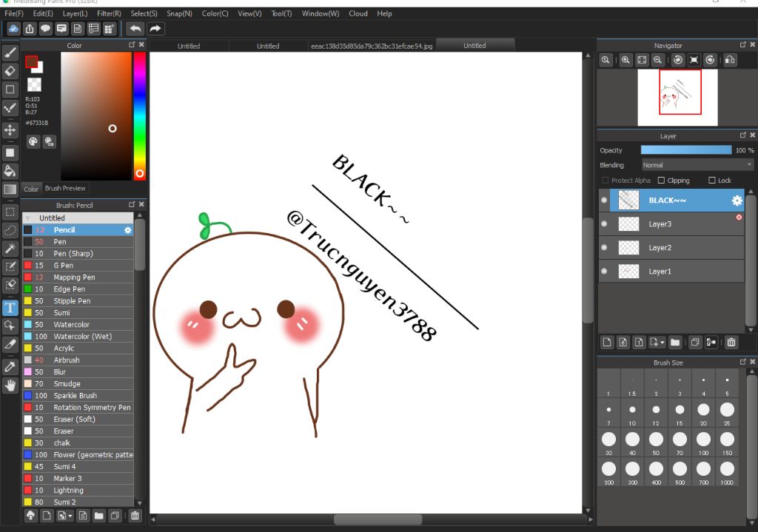This screenshot has width=758, height=532.
Task: Select the Hand tool
Action: coord(10,385)
